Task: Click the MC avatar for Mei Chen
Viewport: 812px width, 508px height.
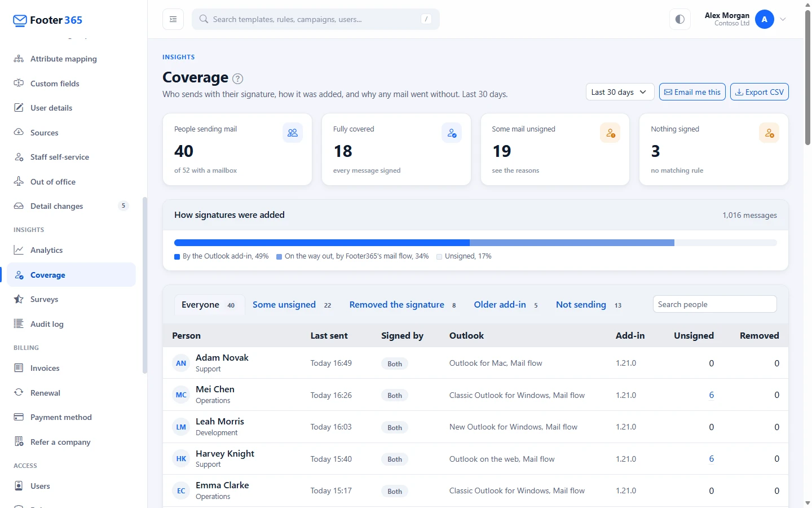Action: click(181, 395)
